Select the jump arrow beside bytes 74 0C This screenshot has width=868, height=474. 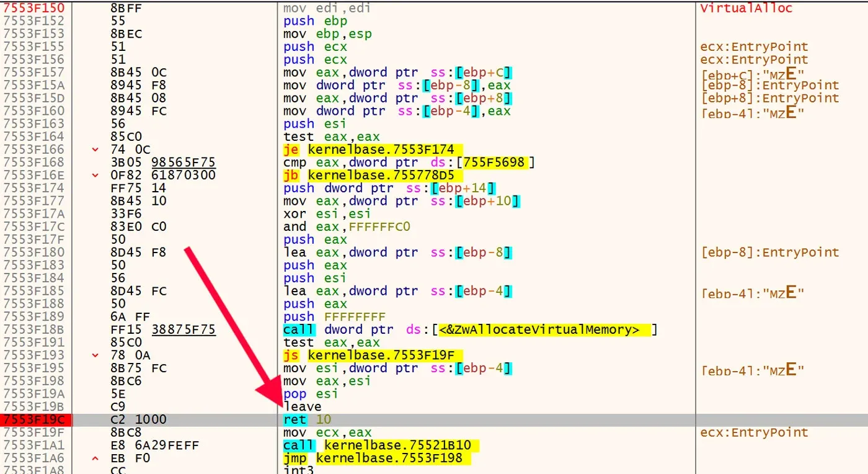[95, 150]
